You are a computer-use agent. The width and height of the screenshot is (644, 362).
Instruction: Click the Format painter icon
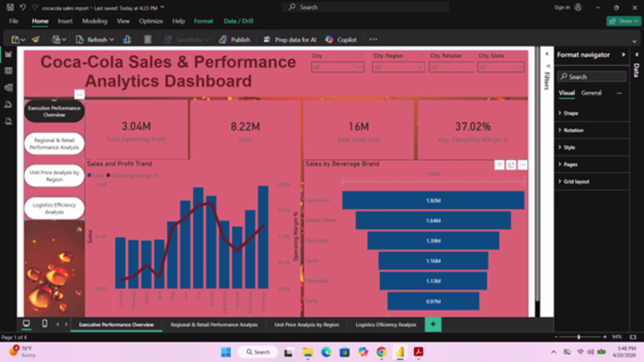(x=36, y=40)
